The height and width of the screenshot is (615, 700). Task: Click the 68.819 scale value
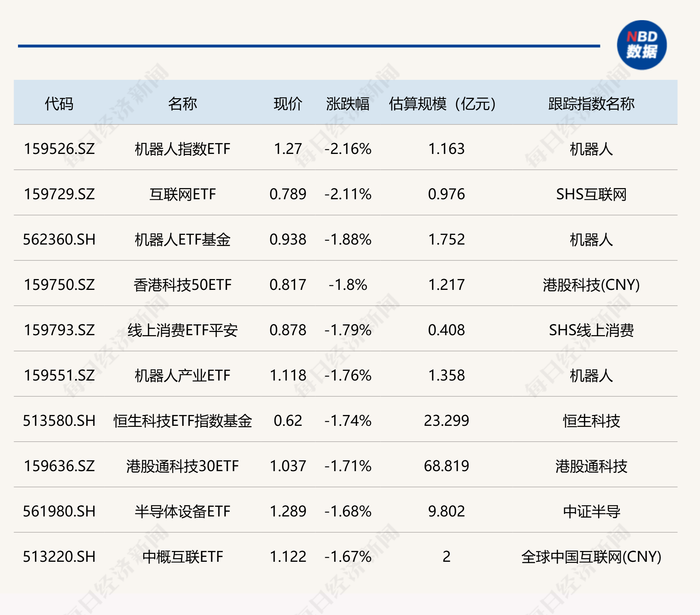click(x=446, y=466)
